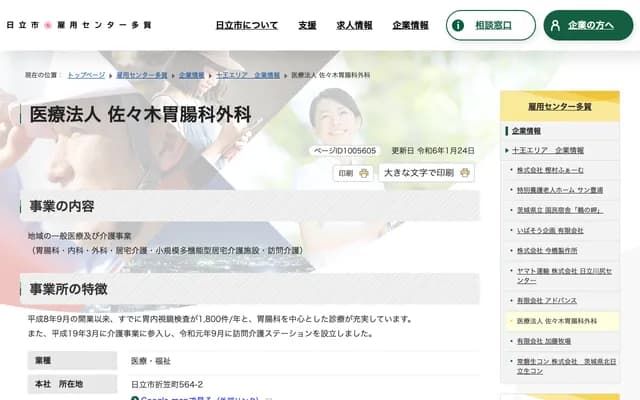Go to トップページ in the breadcrumb
Viewport: 640px width, 400px height.
(86, 75)
